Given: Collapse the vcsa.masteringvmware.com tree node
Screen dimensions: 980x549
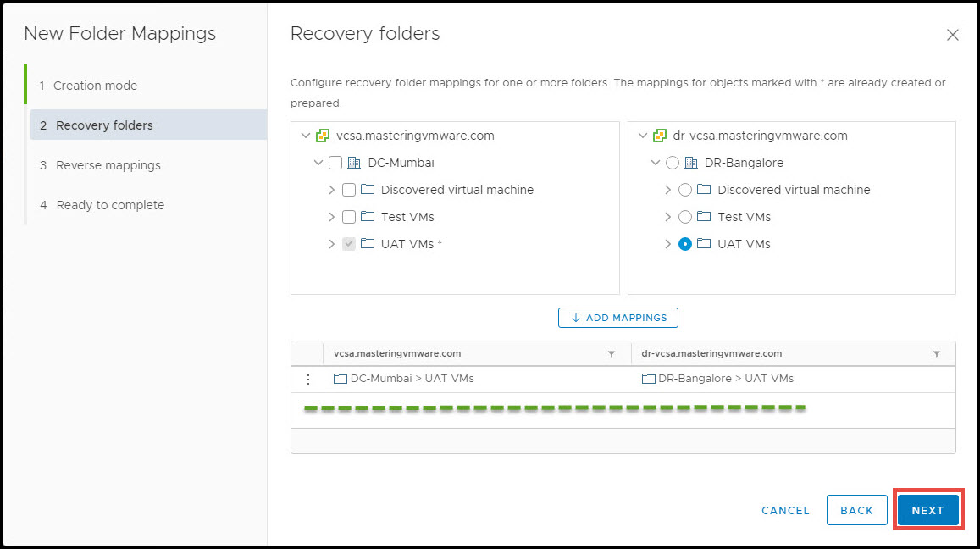Looking at the screenshot, I should tap(306, 136).
